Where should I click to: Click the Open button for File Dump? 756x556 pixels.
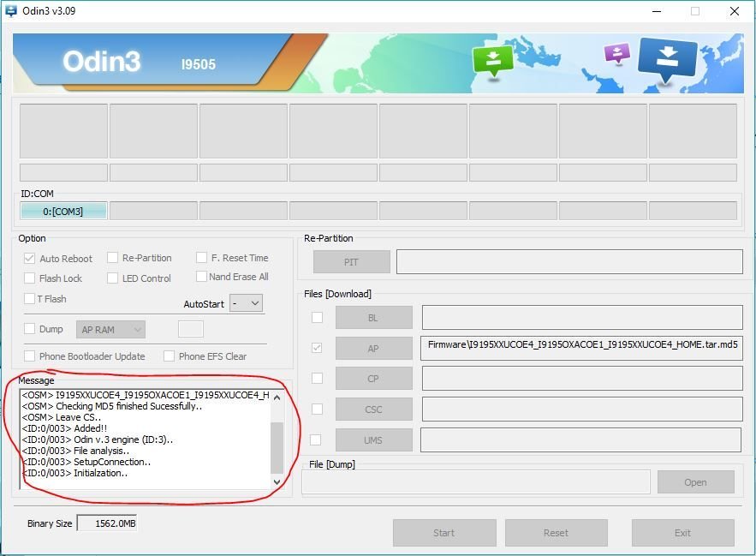coord(696,482)
